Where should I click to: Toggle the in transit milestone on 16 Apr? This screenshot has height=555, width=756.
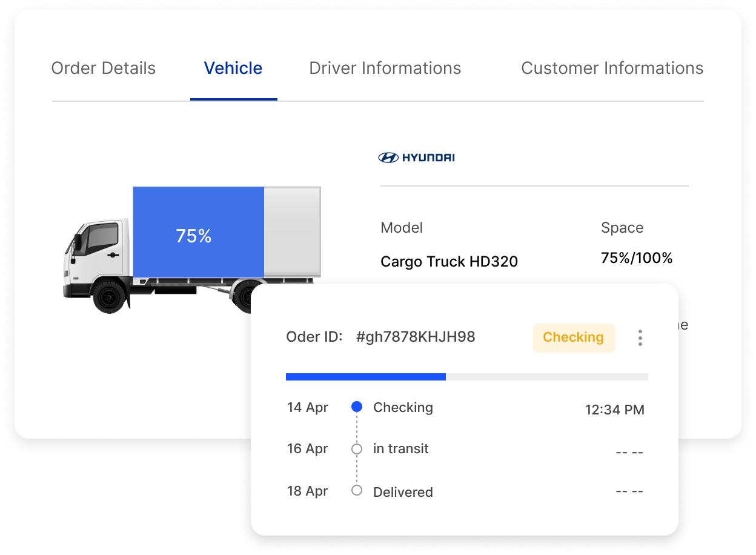tap(357, 448)
